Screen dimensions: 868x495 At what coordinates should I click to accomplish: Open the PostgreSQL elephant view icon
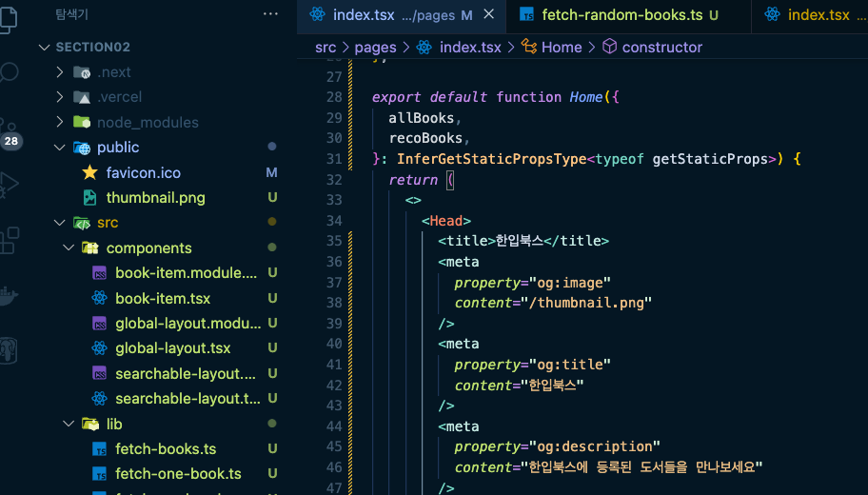[x=9, y=350]
